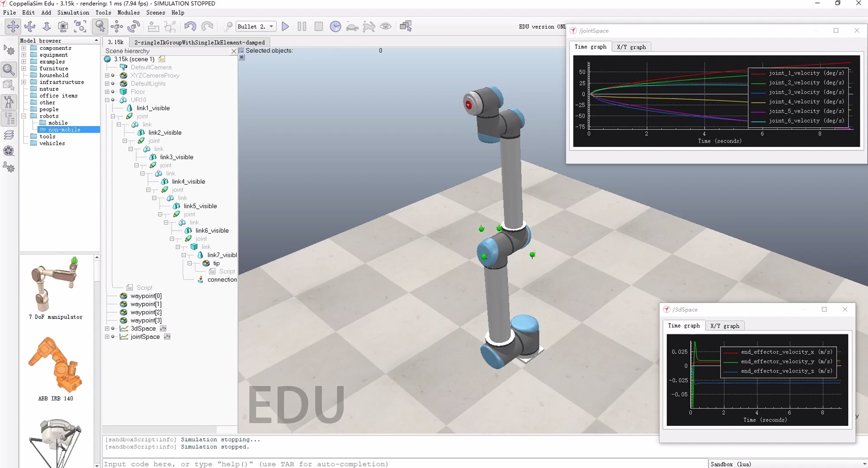Select the mobile robots folder

click(58, 123)
